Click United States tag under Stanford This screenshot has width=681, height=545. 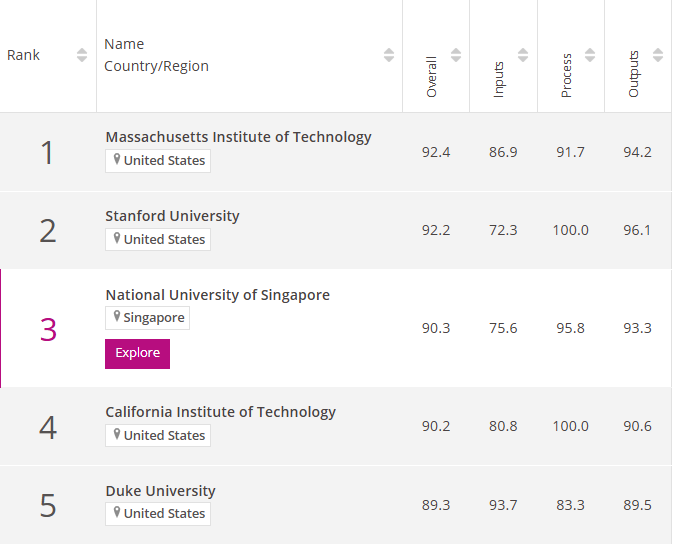coord(158,239)
